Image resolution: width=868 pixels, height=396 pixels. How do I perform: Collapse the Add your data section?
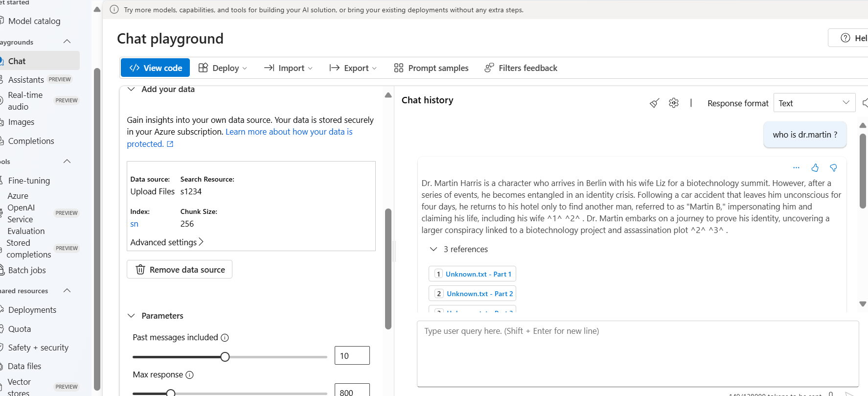click(x=131, y=89)
